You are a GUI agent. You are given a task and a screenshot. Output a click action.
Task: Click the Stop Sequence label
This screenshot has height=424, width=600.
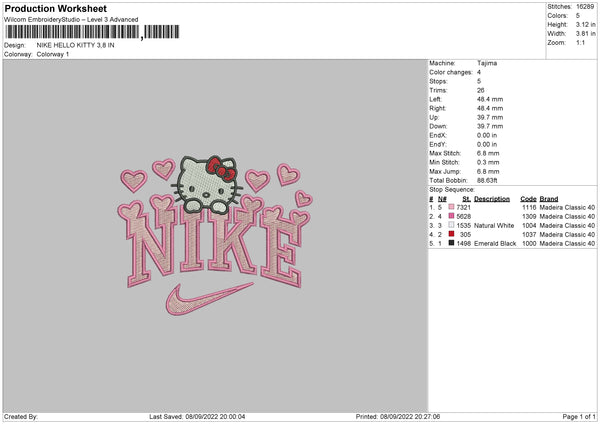tap(452, 189)
